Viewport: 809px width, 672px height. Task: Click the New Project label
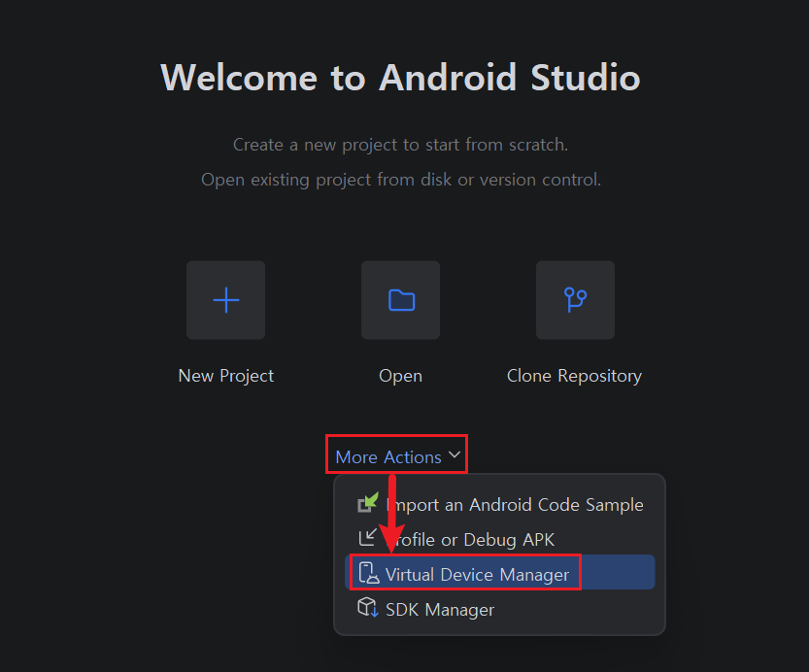(x=226, y=376)
